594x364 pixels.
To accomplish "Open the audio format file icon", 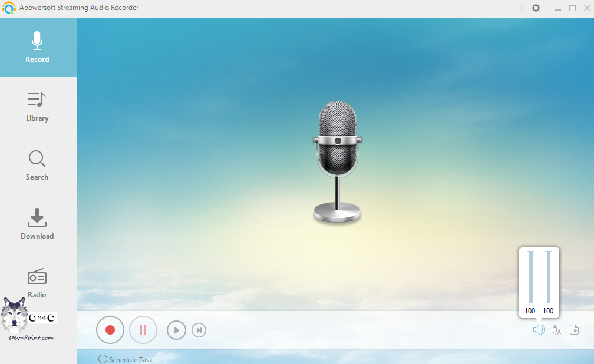I will (574, 330).
